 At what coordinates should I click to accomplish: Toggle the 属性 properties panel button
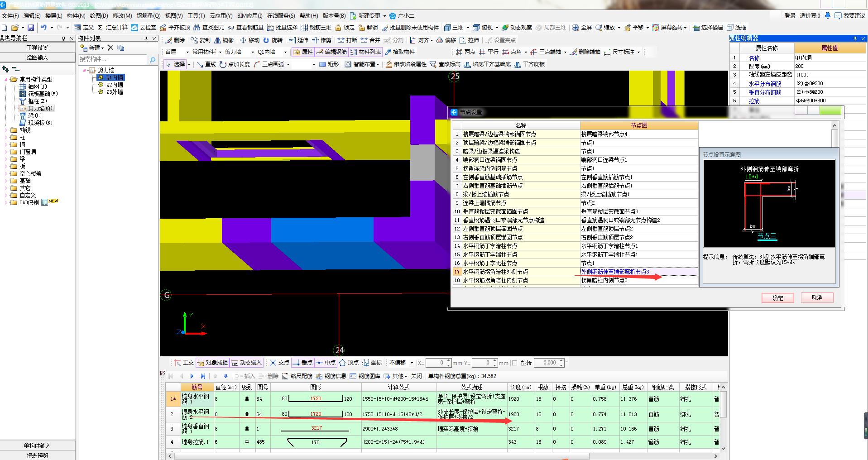pos(303,52)
